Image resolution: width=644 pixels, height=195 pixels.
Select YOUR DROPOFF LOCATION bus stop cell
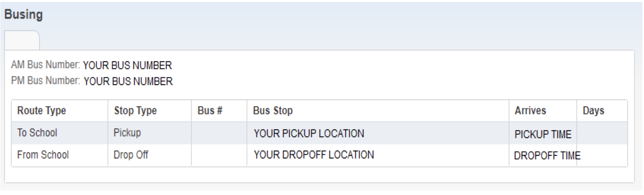(314, 155)
